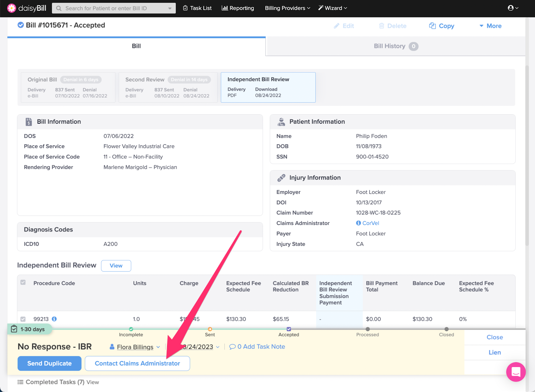
Task: Click the info icon beside procedure code 99213
Action: click(54, 319)
